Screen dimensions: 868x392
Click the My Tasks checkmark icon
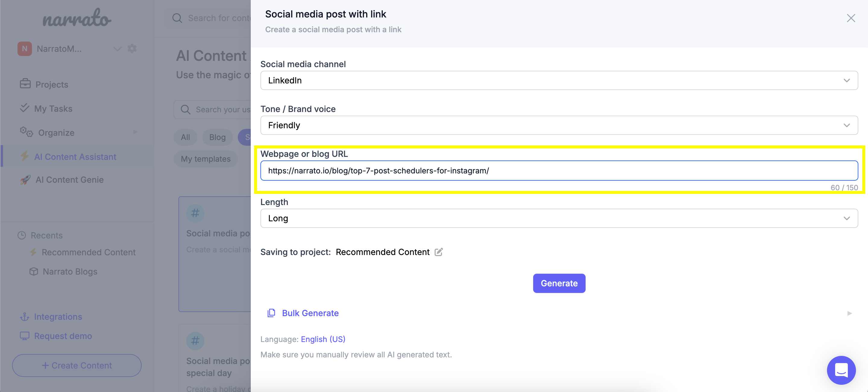[25, 108]
